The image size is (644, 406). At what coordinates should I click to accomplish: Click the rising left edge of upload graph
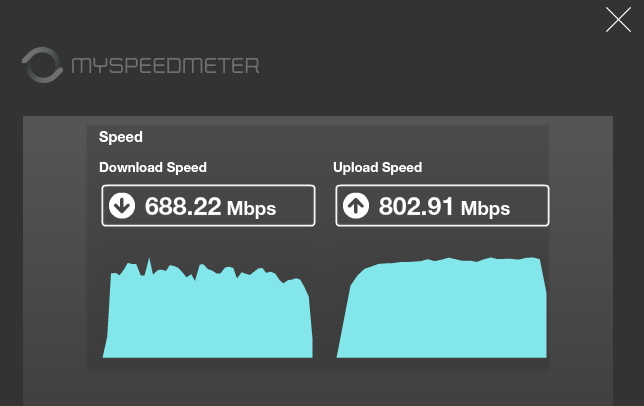pyautogui.click(x=346, y=312)
